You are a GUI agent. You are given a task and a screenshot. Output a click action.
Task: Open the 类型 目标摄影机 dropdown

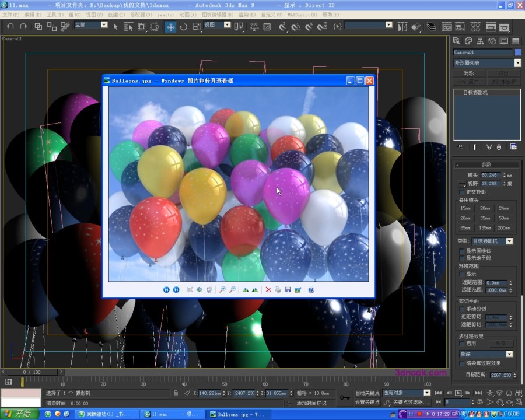coord(509,241)
